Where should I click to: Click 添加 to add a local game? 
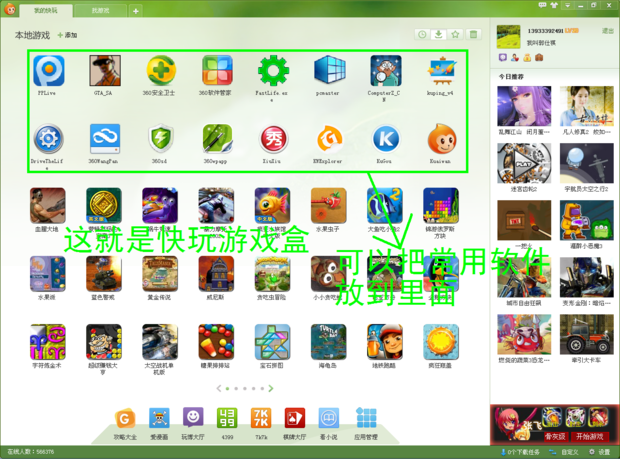(x=68, y=35)
